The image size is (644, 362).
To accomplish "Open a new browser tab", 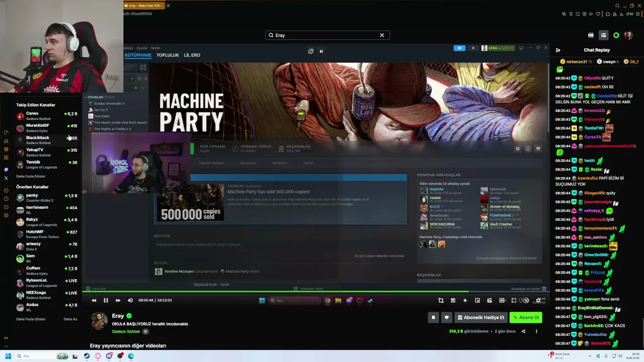I will tap(168, 6).
